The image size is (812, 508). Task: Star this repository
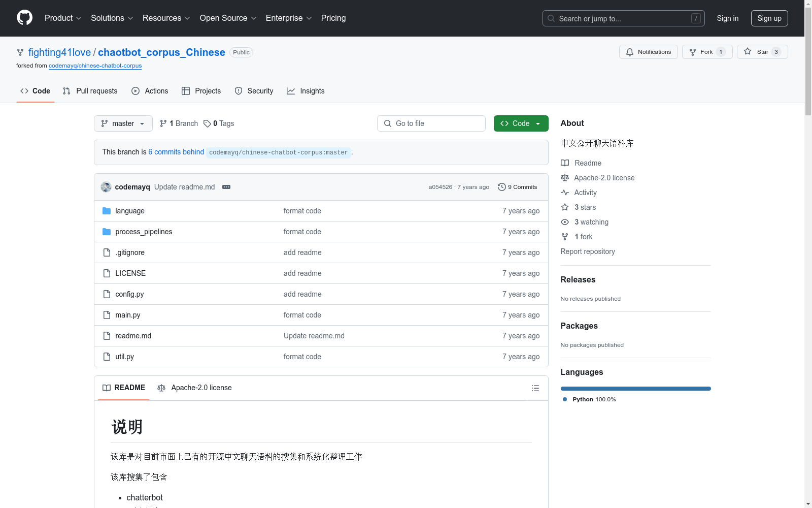pos(762,52)
